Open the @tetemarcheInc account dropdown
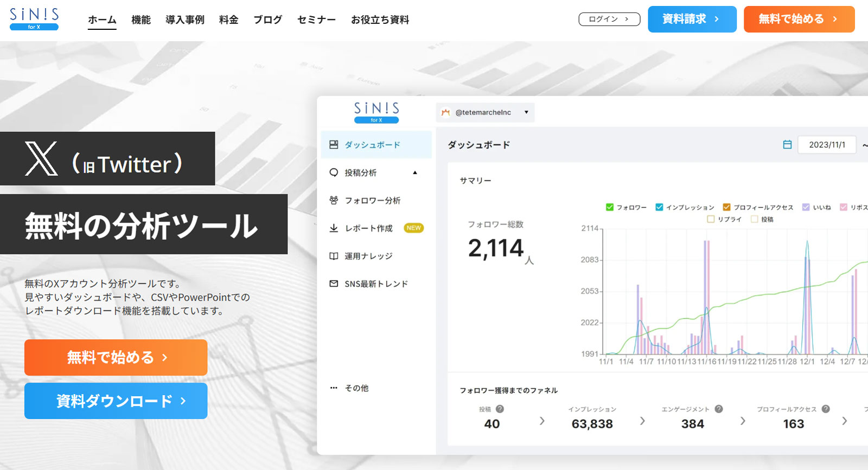Image resolution: width=868 pixels, height=470 pixels. click(485, 112)
